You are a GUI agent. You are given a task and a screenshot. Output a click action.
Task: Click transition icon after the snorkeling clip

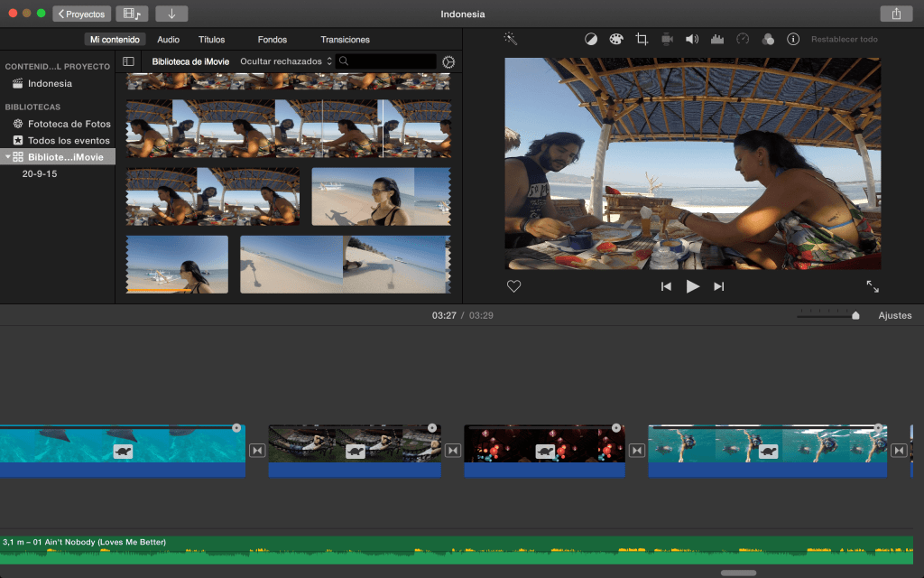pyautogui.click(x=899, y=451)
